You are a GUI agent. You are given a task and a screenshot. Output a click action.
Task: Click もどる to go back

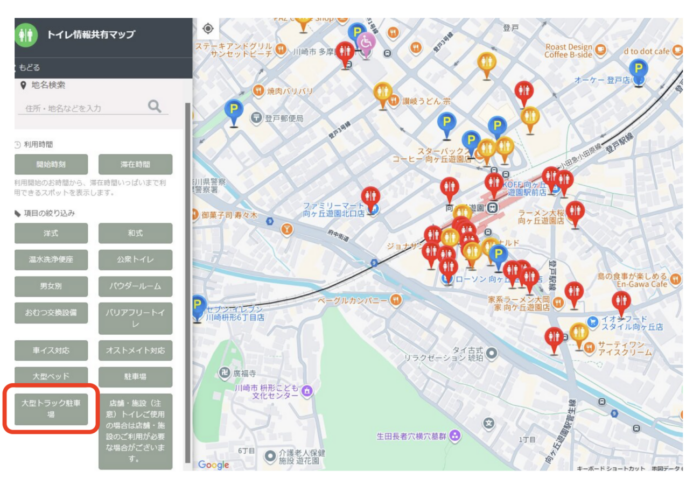tap(28, 67)
